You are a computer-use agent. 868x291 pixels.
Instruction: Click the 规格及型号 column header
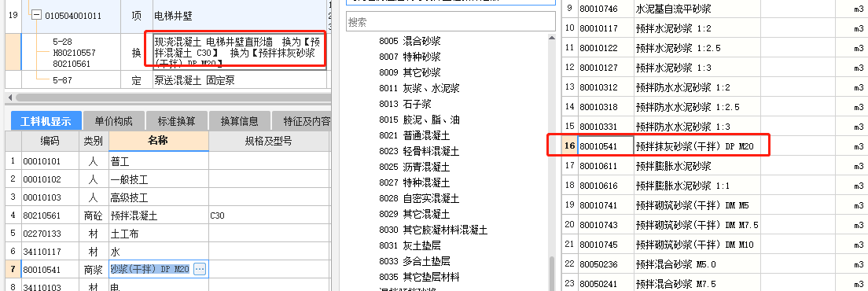(268, 141)
